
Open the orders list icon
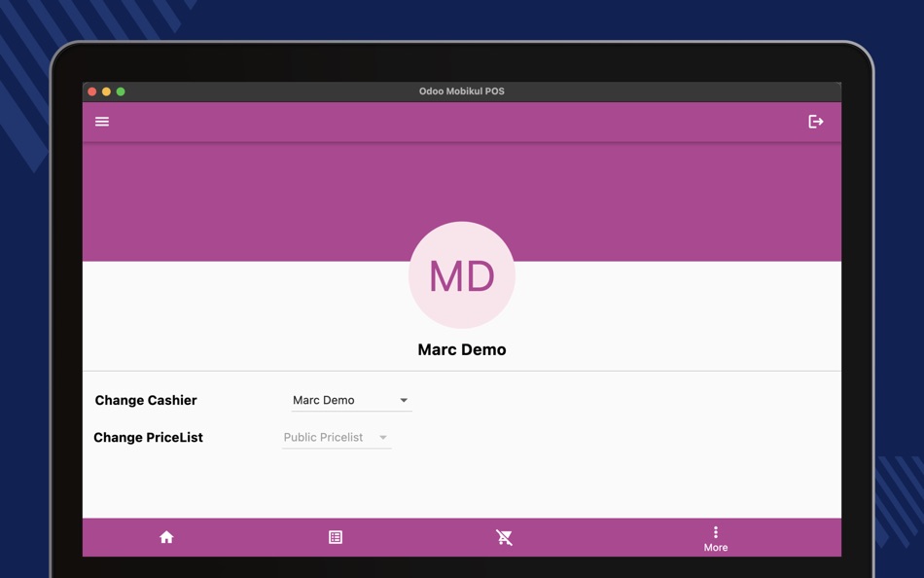336,537
